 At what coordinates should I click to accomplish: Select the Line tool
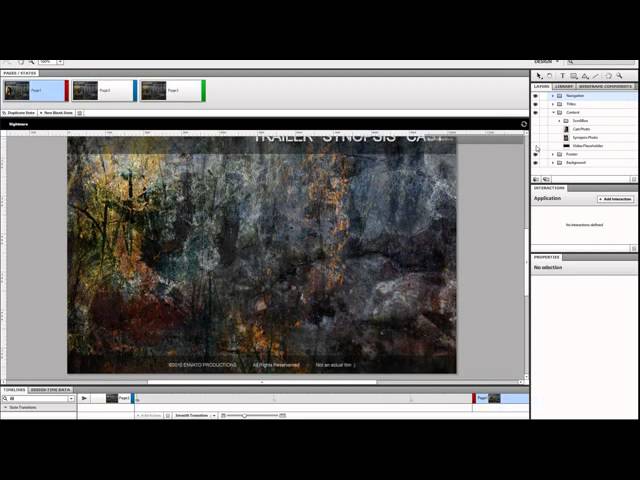[x=596, y=76]
